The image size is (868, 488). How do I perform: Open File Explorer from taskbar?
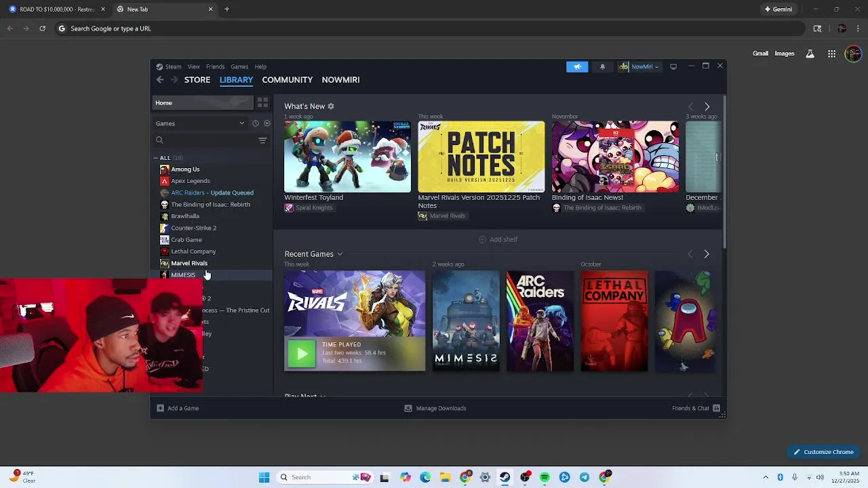coord(446,477)
